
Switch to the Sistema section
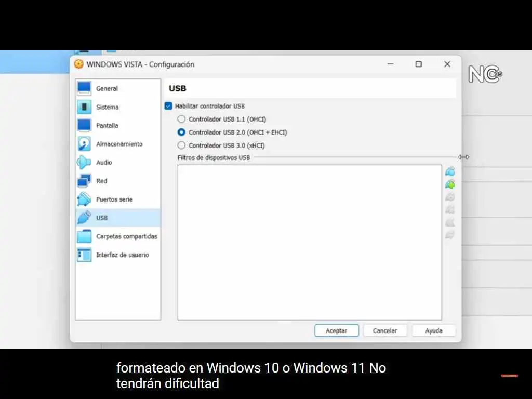pos(118,107)
